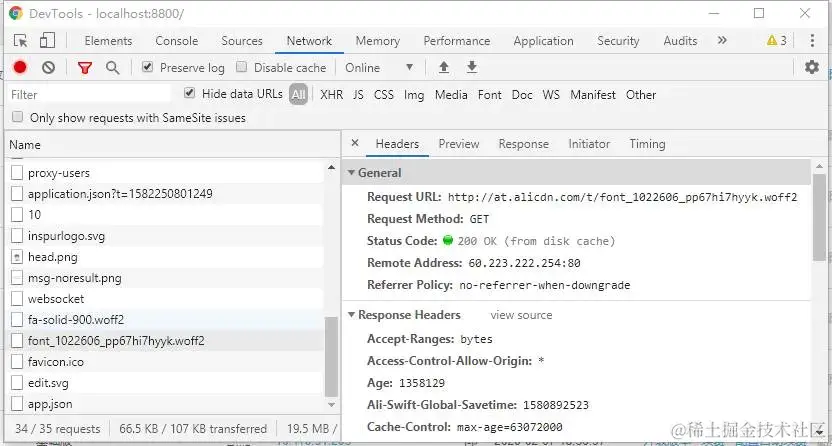The width and height of the screenshot is (832, 446).
Task: Open the Online throttling dropdown
Action: point(379,68)
